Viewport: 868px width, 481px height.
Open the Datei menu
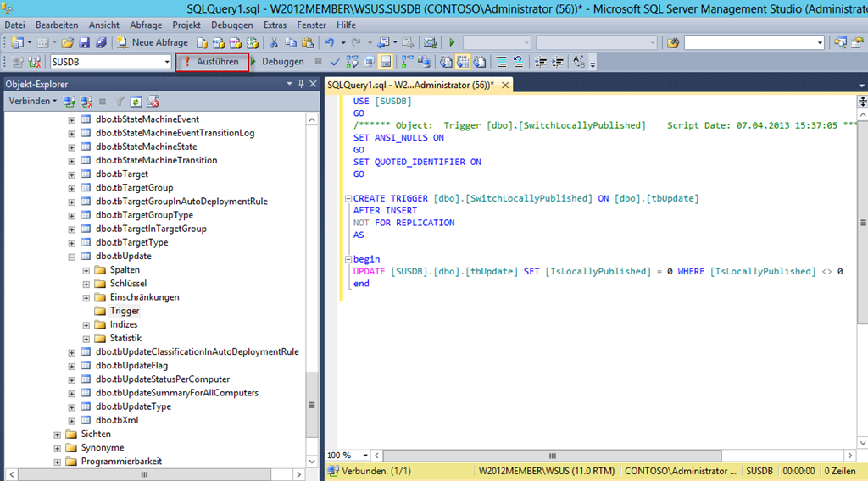click(14, 25)
